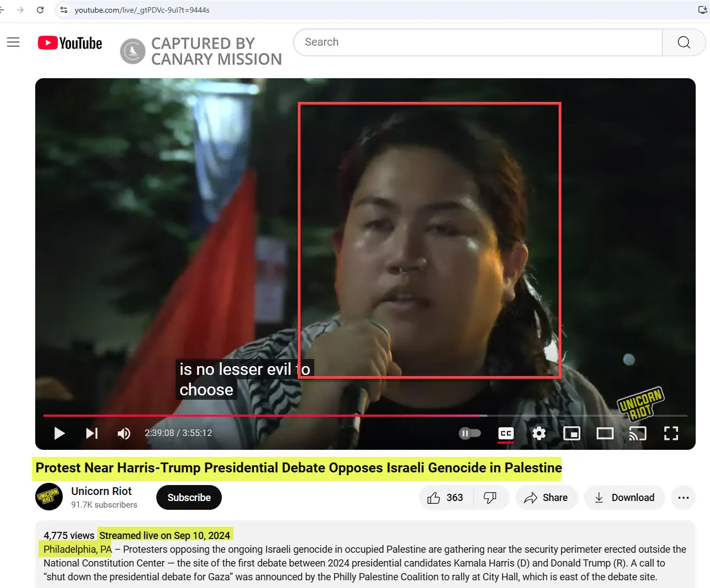710x588 pixels.
Task: Toggle the autoplay switch
Action: [470, 433]
